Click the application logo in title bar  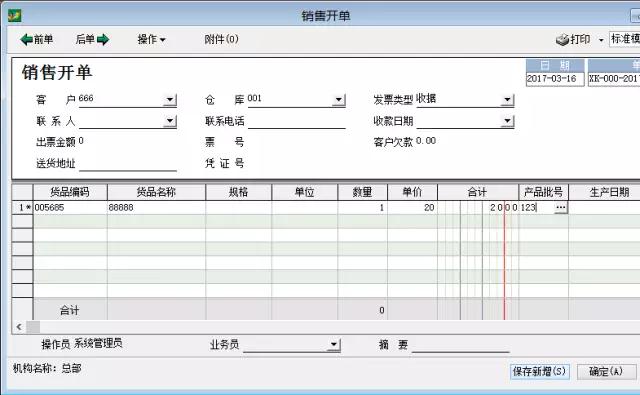(15, 16)
